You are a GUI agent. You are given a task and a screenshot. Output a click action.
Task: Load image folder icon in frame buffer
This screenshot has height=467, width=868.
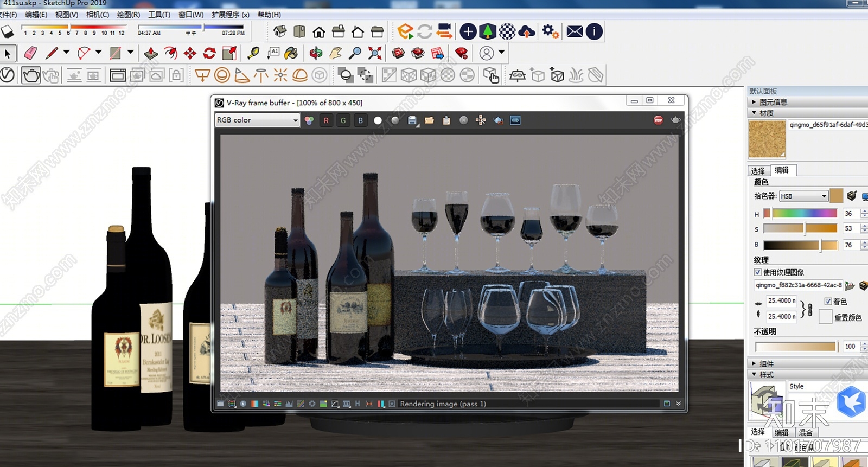[429, 120]
